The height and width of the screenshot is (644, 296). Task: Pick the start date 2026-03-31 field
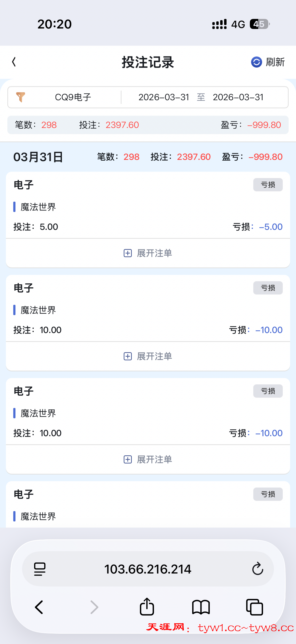point(164,97)
